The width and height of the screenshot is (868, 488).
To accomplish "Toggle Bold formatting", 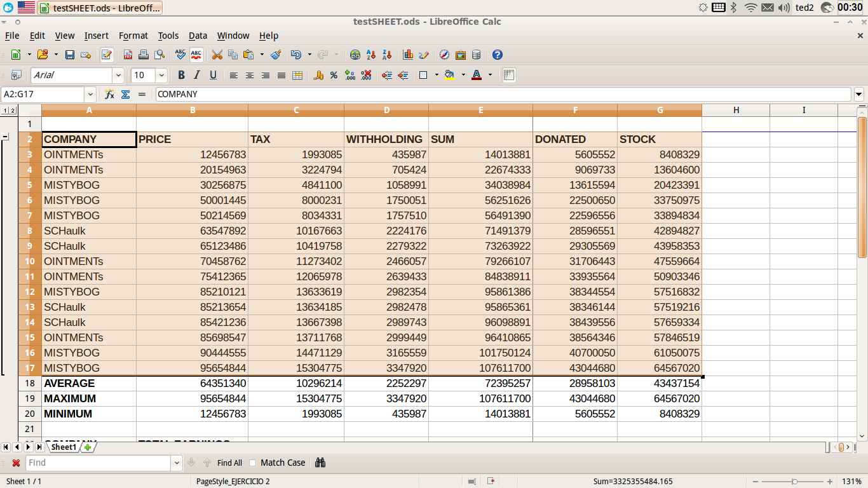I will (181, 76).
